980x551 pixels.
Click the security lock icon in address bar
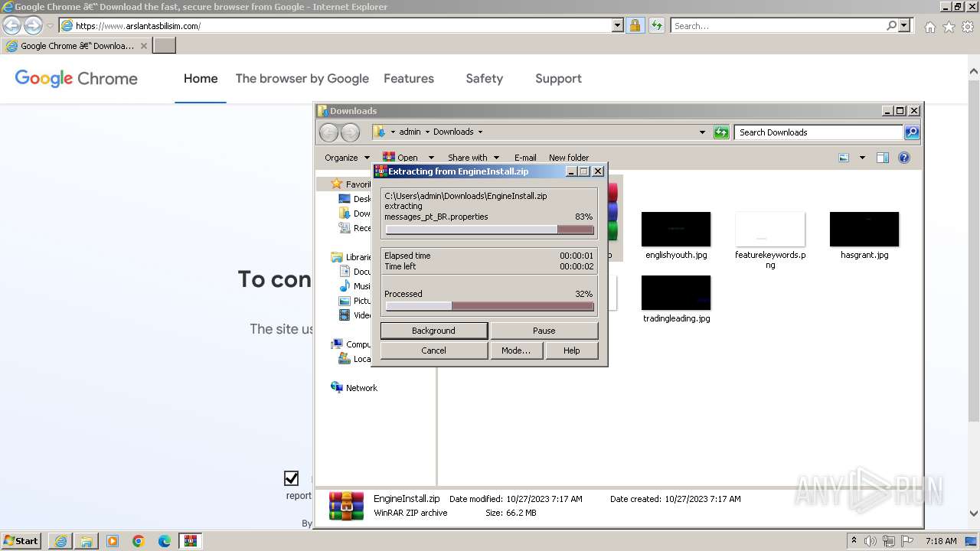pyautogui.click(x=635, y=26)
